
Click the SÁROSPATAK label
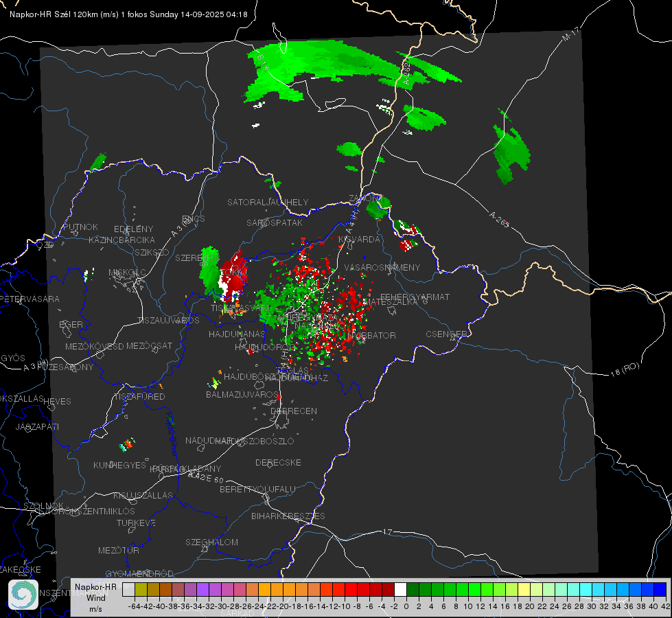pos(275,222)
